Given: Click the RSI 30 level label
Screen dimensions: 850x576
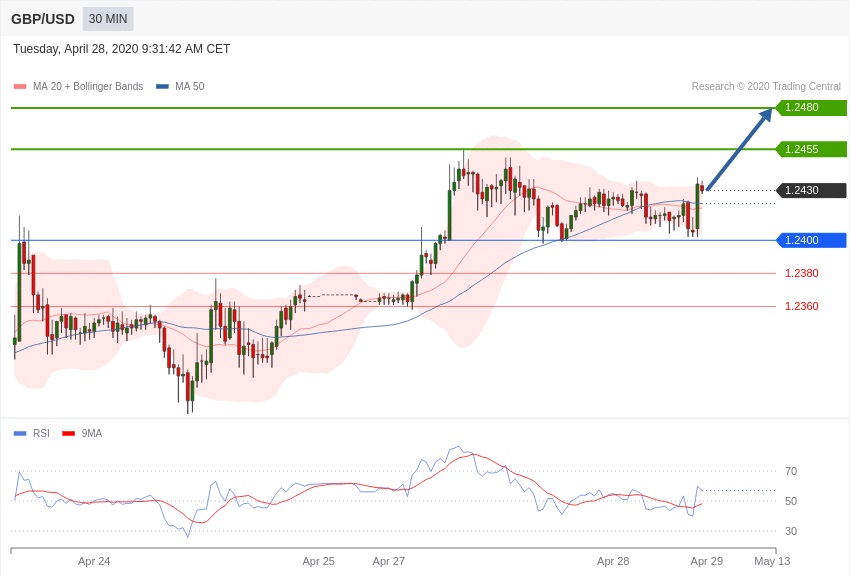Looking at the screenshot, I should [x=791, y=531].
